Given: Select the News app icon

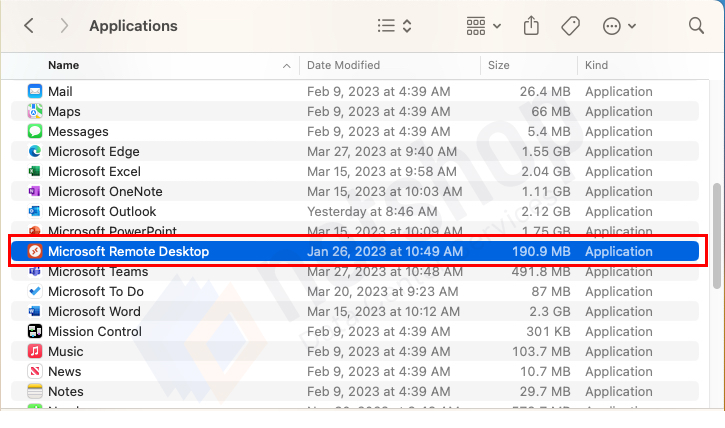Looking at the screenshot, I should [35, 371].
